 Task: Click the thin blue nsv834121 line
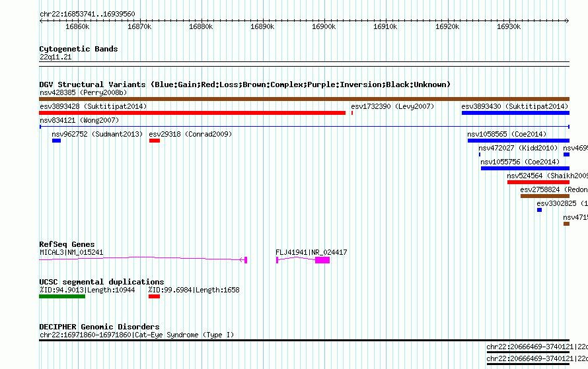tap(304, 127)
